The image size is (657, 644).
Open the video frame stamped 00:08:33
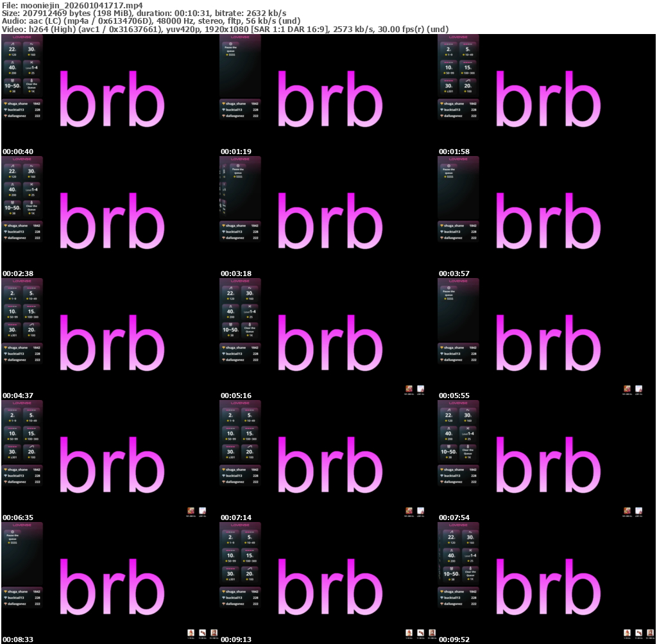[x=110, y=583]
